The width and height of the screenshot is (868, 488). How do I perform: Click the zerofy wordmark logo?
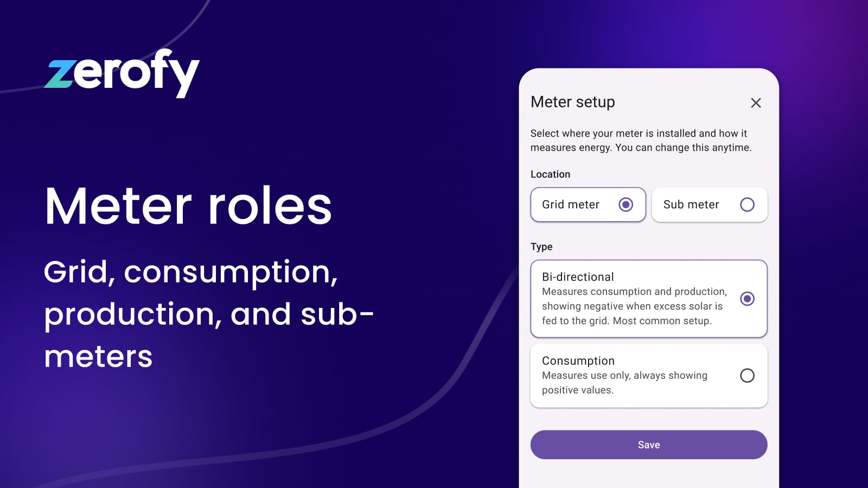click(x=122, y=73)
